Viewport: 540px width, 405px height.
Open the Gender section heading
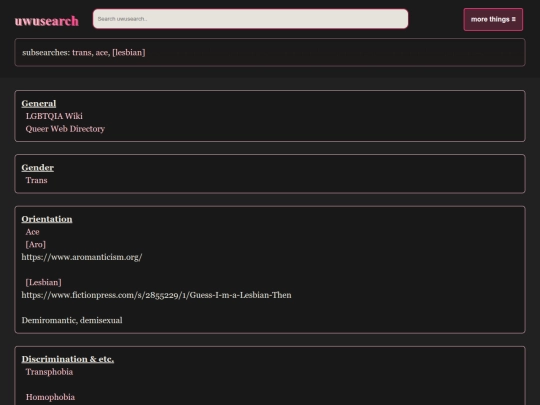(38, 167)
